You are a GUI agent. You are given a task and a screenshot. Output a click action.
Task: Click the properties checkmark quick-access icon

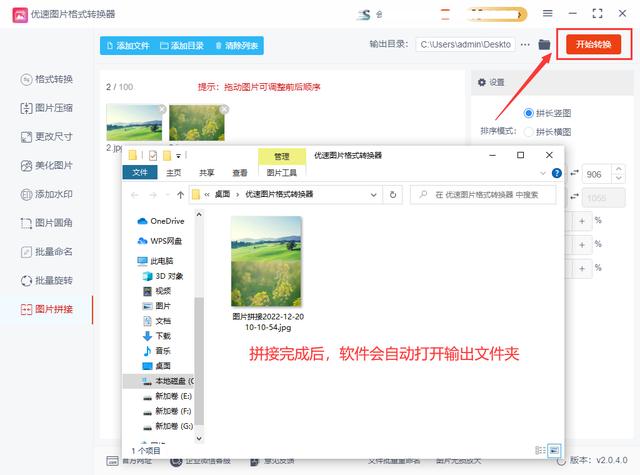point(153,155)
